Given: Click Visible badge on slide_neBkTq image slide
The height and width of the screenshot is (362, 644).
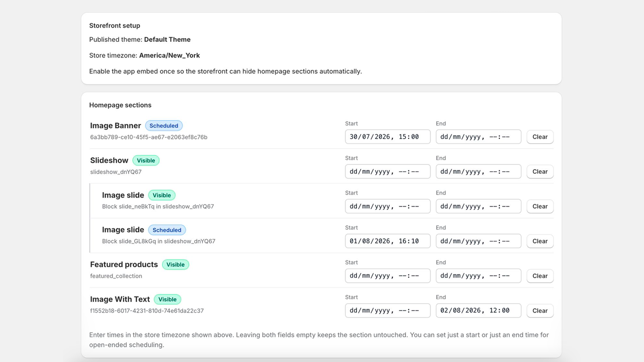Looking at the screenshot, I should (162, 195).
